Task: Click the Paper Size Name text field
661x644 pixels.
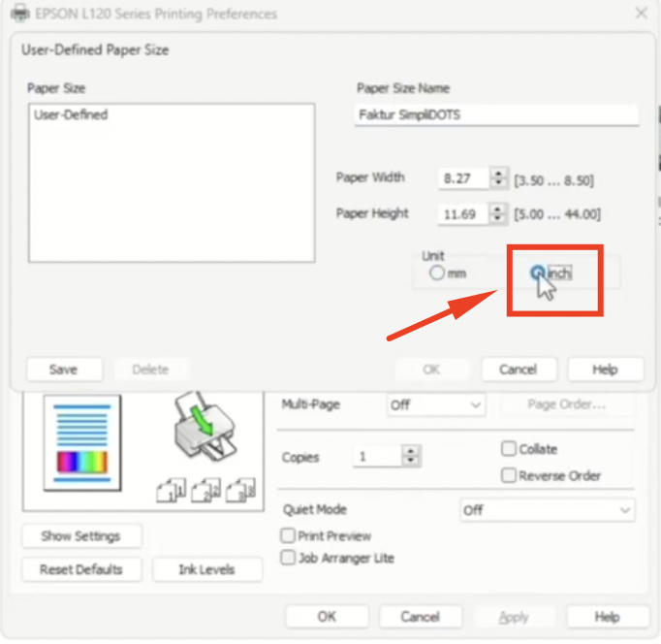Action: coord(497,114)
